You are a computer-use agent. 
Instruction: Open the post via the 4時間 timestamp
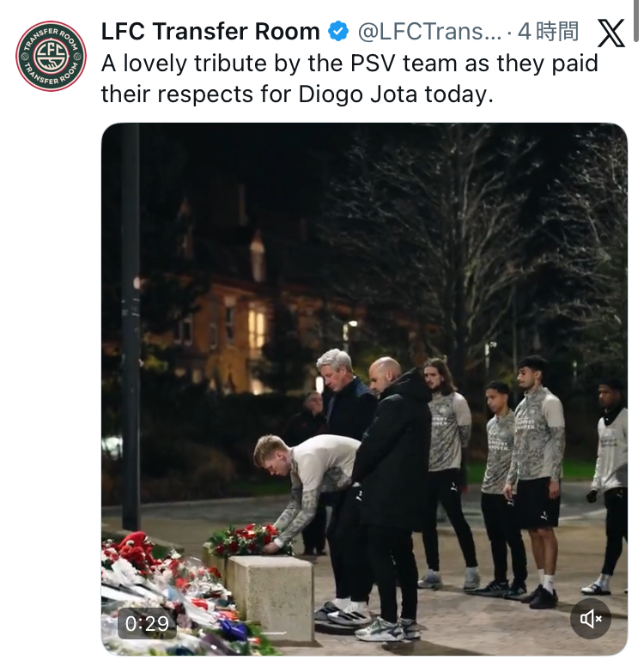pos(549,31)
